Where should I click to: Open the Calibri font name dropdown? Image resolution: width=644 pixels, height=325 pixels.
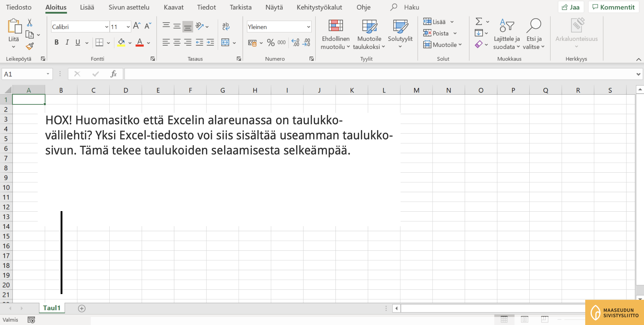coord(106,27)
